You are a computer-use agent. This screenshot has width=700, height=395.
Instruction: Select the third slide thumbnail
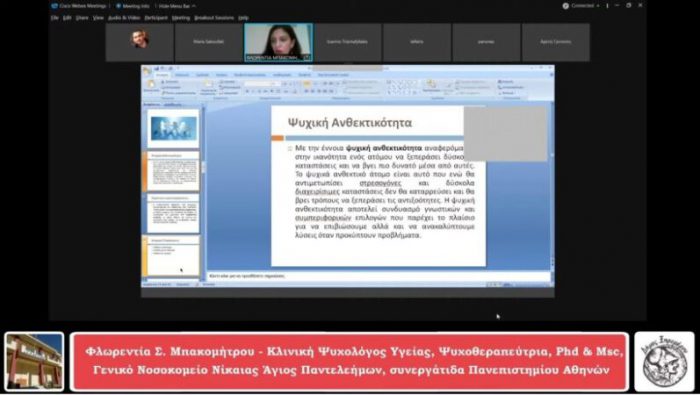173,213
